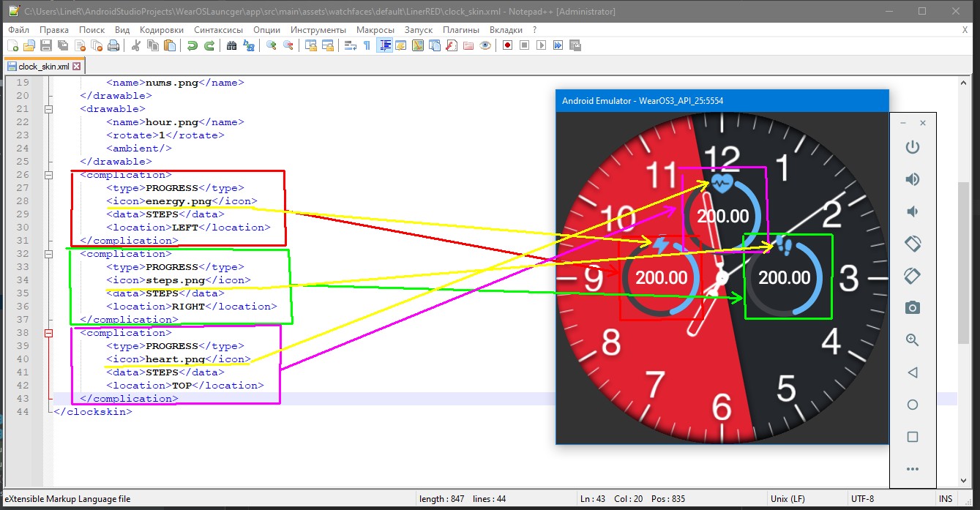Click the Cut scissors toolbar icon
Image resolution: width=980 pixels, height=510 pixels.
coord(135,45)
